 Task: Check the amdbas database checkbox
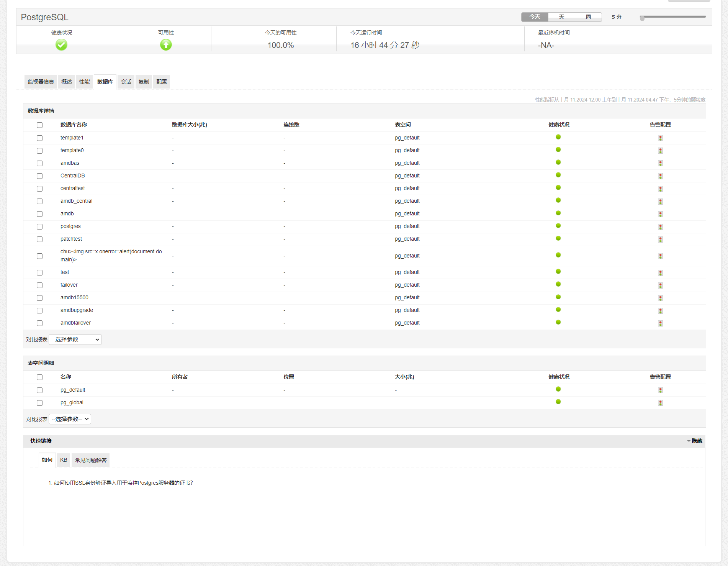tap(39, 163)
